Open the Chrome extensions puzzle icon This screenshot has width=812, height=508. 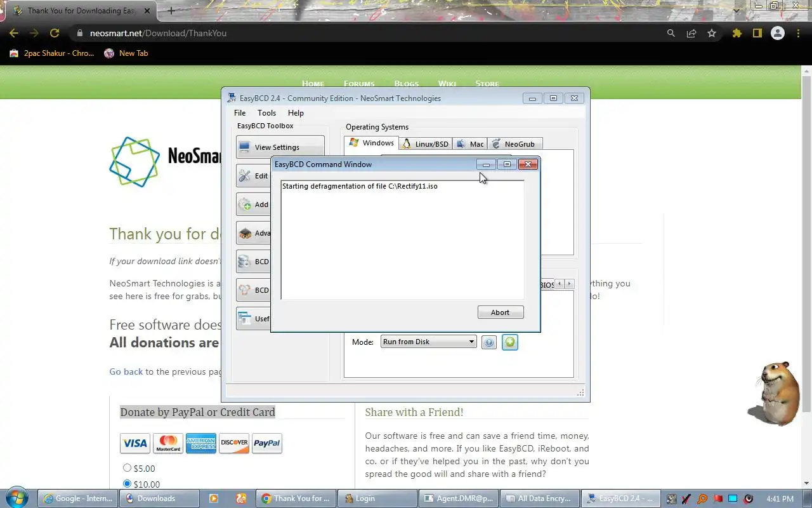(737, 33)
